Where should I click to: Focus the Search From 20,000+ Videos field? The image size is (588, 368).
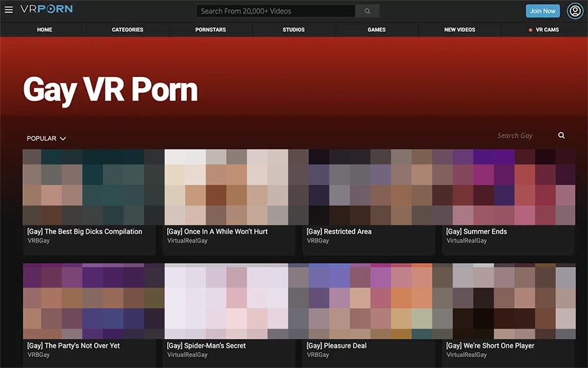pyautogui.click(x=276, y=11)
